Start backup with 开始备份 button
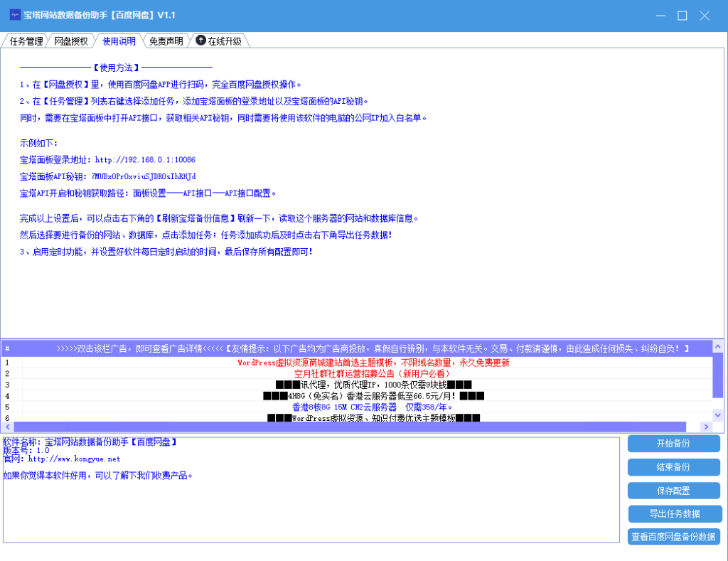 (x=674, y=444)
